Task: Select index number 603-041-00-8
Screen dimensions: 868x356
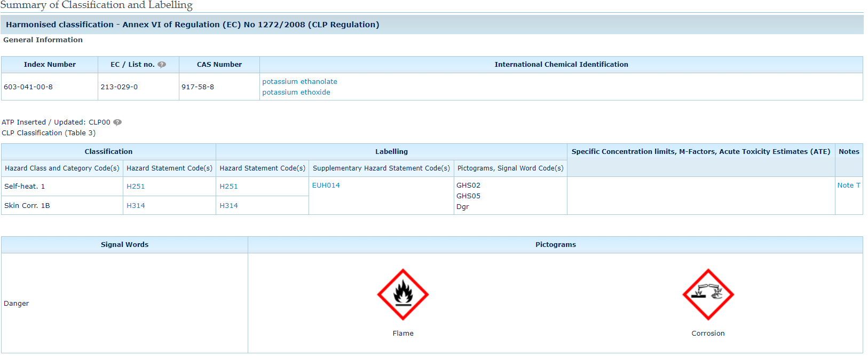Action: 28,87
